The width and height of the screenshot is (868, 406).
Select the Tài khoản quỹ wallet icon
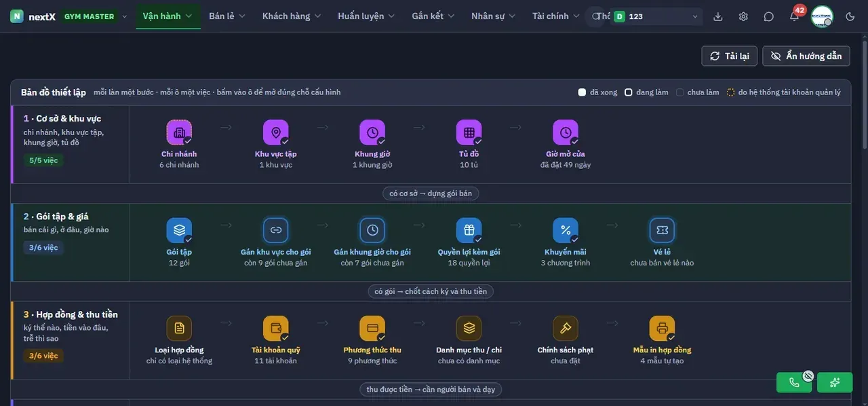276,328
